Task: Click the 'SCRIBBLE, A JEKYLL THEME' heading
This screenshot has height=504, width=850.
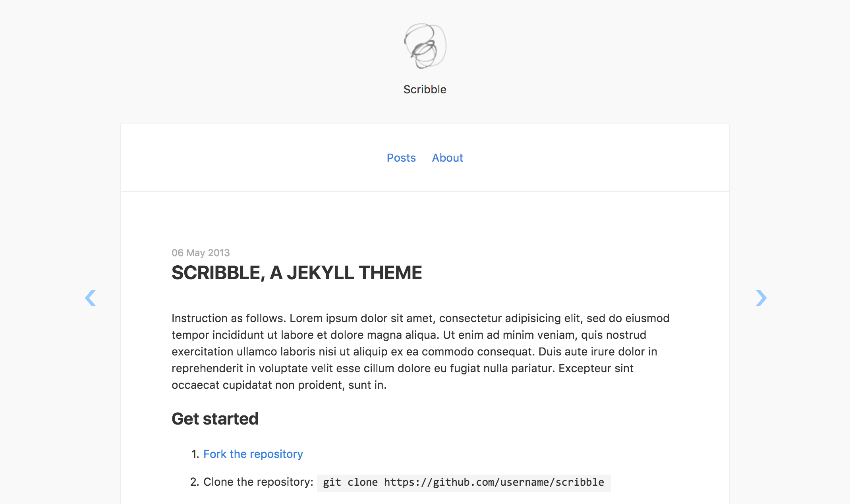Action: pos(296,273)
